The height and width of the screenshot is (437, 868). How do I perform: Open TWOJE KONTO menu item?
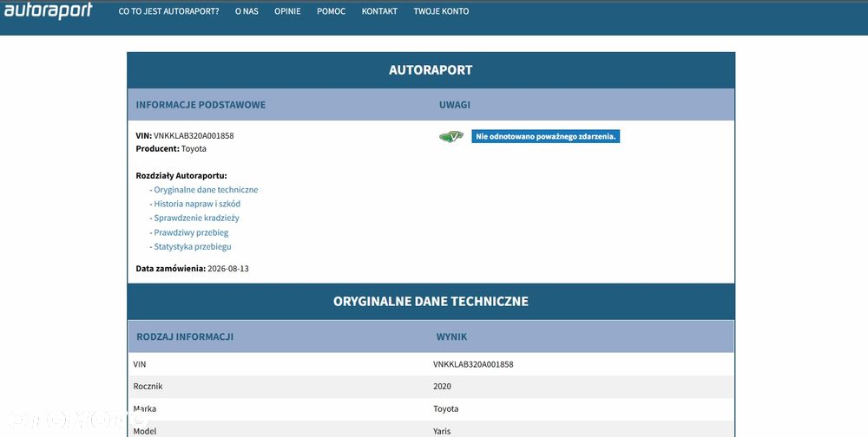click(x=441, y=11)
